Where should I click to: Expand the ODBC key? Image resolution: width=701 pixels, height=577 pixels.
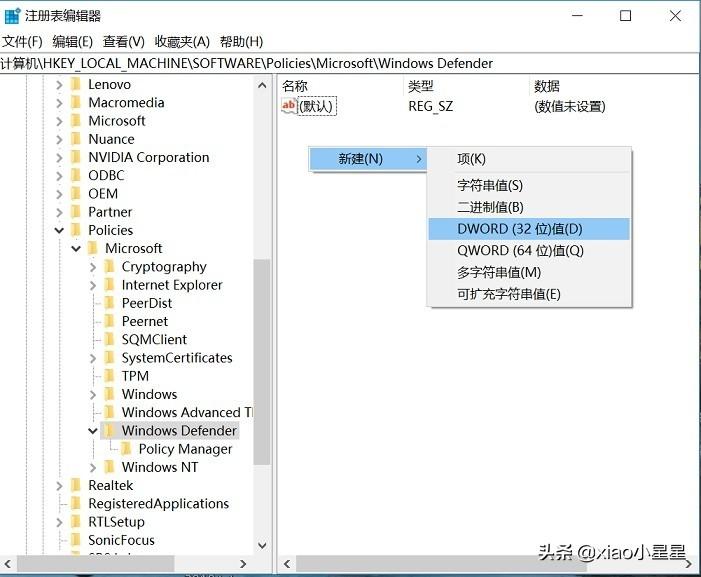(59, 176)
